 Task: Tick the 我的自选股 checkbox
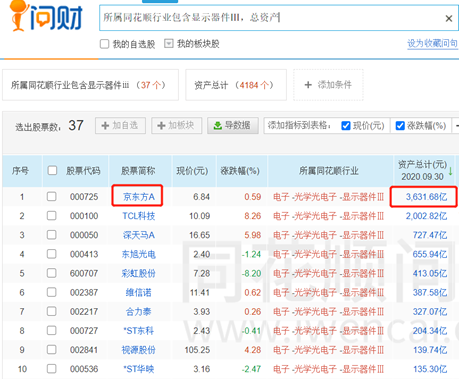(x=104, y=44)
